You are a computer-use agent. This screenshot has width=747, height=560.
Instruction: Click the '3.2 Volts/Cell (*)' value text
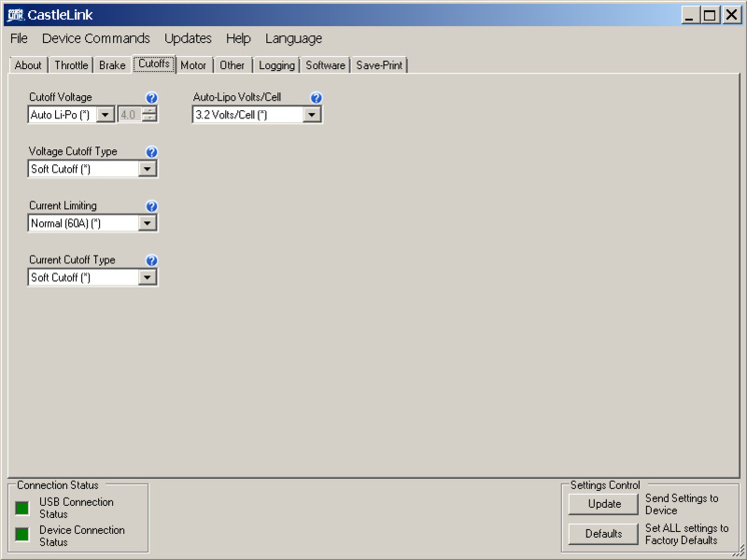231,115
